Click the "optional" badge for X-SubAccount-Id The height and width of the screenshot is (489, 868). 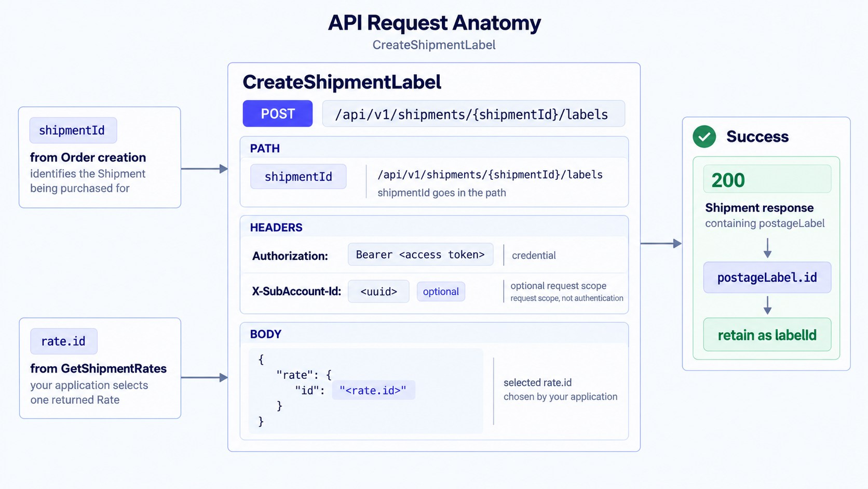pos(441,292)
